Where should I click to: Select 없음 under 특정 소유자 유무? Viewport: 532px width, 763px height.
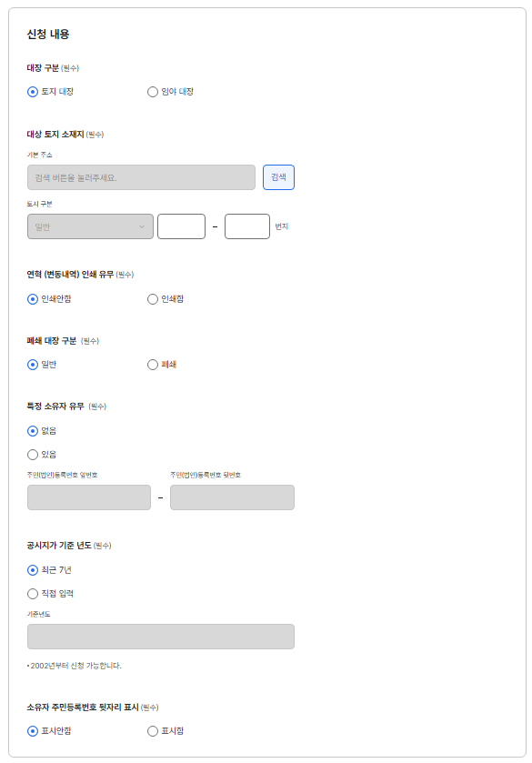coord(31,430)
